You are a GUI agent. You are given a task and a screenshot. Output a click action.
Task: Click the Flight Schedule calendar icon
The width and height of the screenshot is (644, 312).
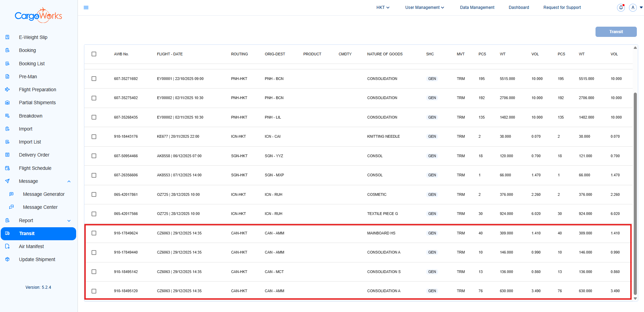pos(8,168)
